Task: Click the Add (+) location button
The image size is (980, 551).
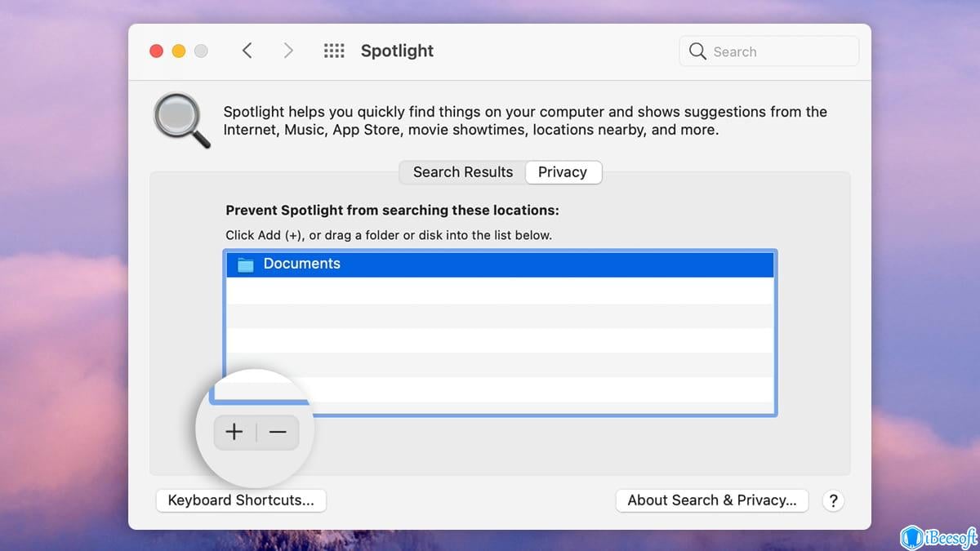Action: (234, 433)
